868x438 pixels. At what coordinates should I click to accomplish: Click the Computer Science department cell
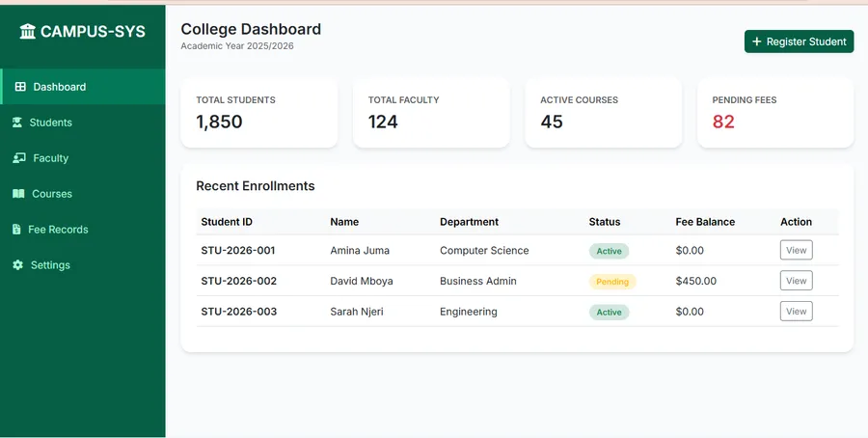(x=484, y=250)
